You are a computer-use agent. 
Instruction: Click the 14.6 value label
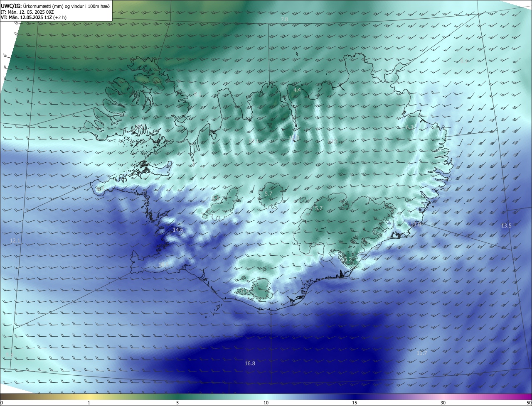coord(178,230)
